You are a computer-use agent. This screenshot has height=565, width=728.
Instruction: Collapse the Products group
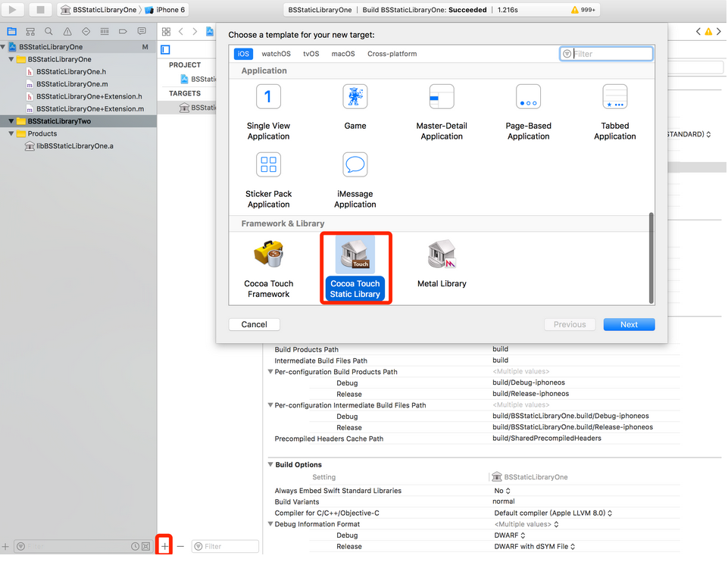pos(11,134)
